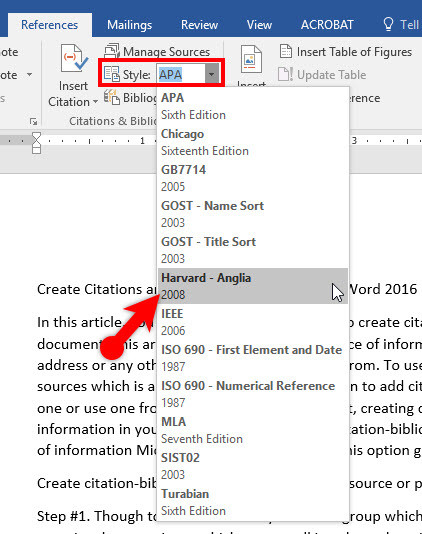The image size is (422, 534).
Task: Pick IEEE 2006 citation style
Action: pos(253,322)
